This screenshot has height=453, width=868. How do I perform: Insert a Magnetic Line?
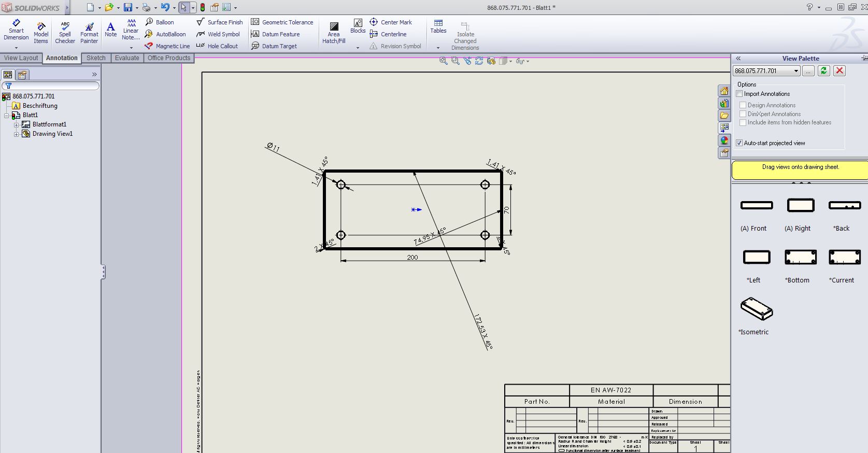point(167,46)
